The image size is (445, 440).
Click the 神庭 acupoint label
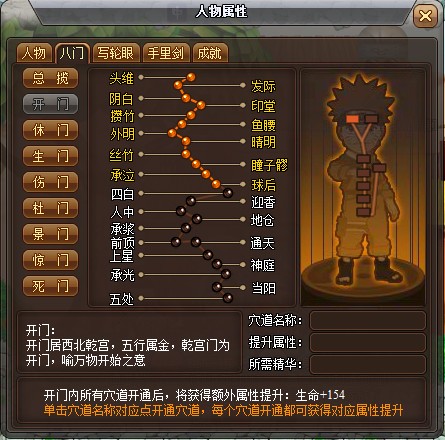coord(262,265)
